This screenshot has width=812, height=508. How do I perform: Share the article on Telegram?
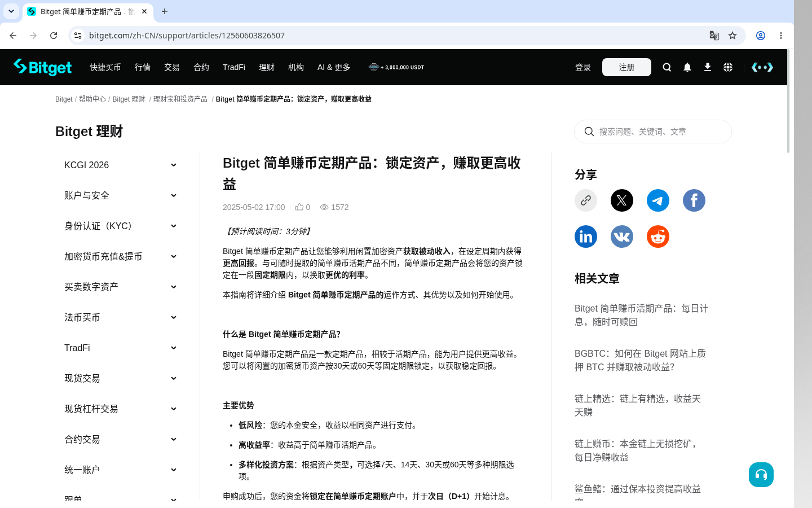(x=658, y=200)
